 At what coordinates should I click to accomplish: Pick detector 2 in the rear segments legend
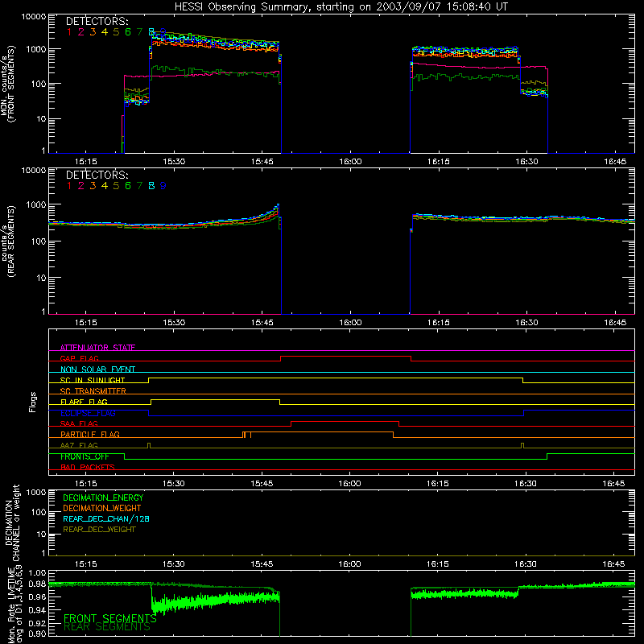81,186
